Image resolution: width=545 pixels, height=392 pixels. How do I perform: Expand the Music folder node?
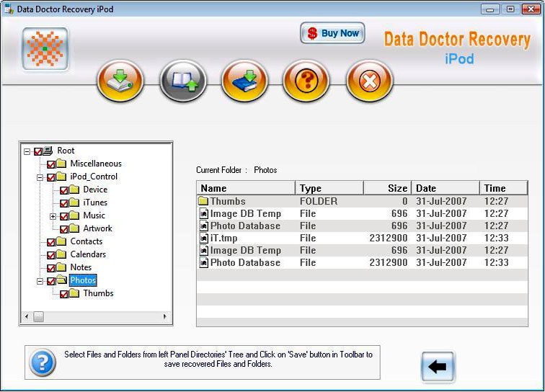(53, 216)
